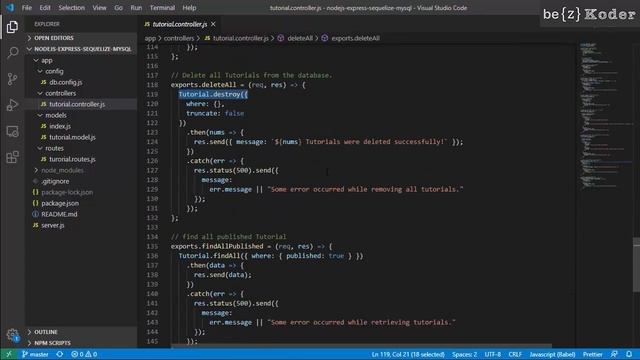Image resolution: width=640 pixels, height=360 pixels.
Task: Open the Selection menu
Action: (x=71, y=8)
